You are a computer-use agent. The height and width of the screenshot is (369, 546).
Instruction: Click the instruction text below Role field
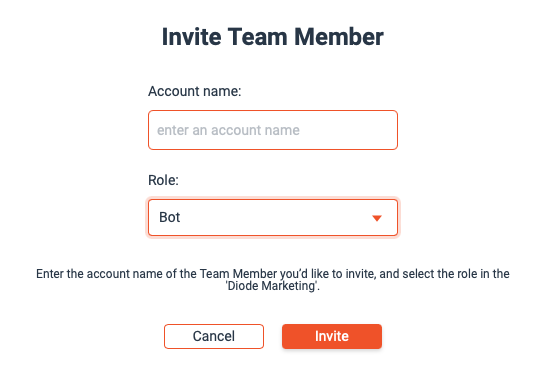click(273, 280)
